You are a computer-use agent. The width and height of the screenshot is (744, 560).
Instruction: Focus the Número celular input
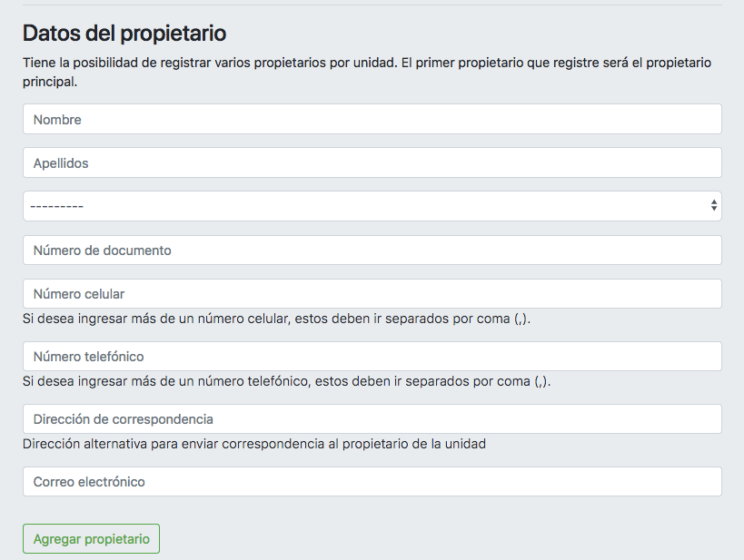point(372,293)
